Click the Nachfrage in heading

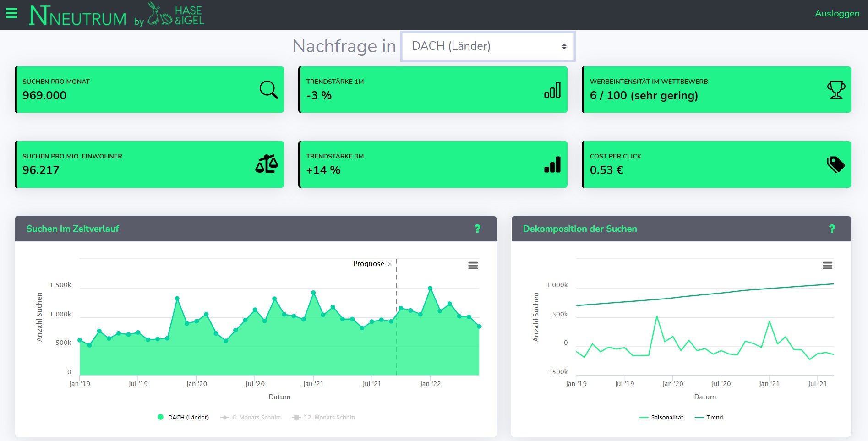(344, 46)
